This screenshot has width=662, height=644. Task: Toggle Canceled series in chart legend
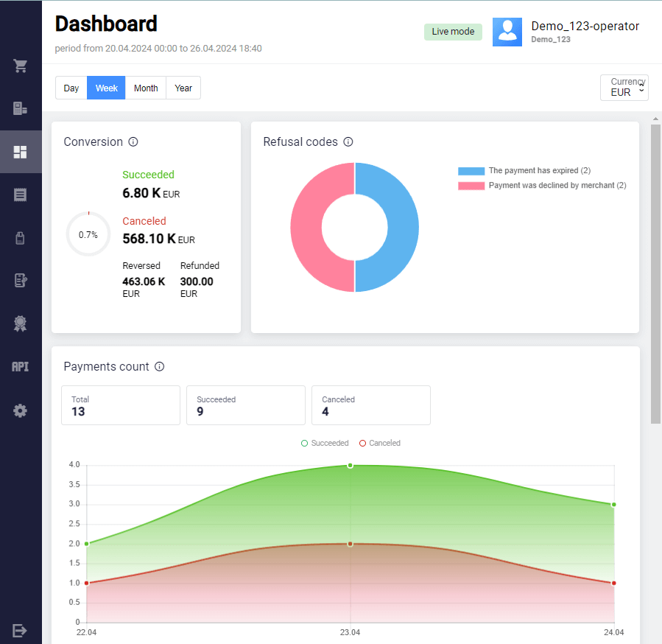point(380,444)
